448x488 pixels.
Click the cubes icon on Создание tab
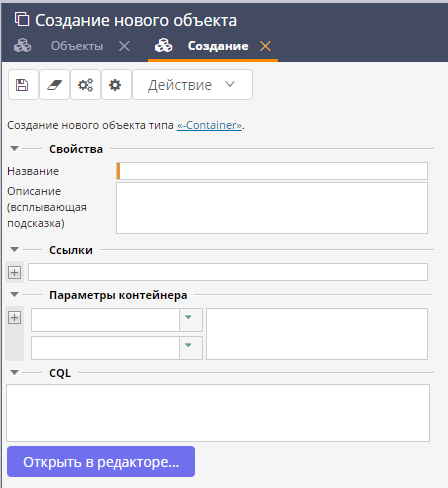(163, 46)
